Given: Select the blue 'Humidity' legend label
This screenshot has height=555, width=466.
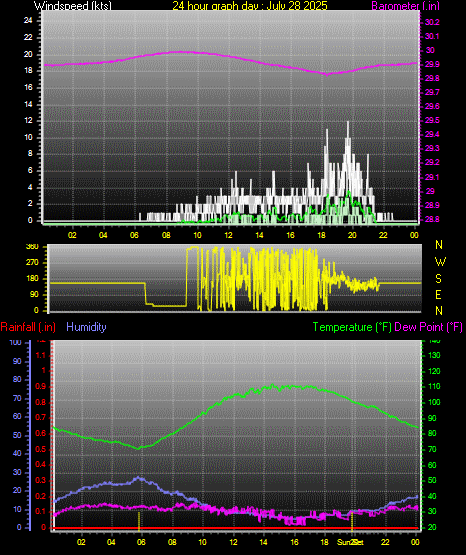Looking at the screenshot, I should pyautogui.click(x=86, y=327).
